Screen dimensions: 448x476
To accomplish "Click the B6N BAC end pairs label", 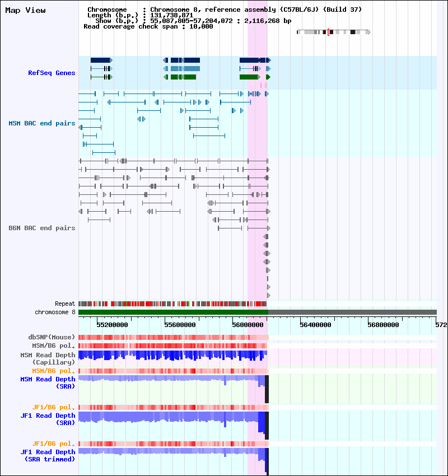I will (42, 228).
